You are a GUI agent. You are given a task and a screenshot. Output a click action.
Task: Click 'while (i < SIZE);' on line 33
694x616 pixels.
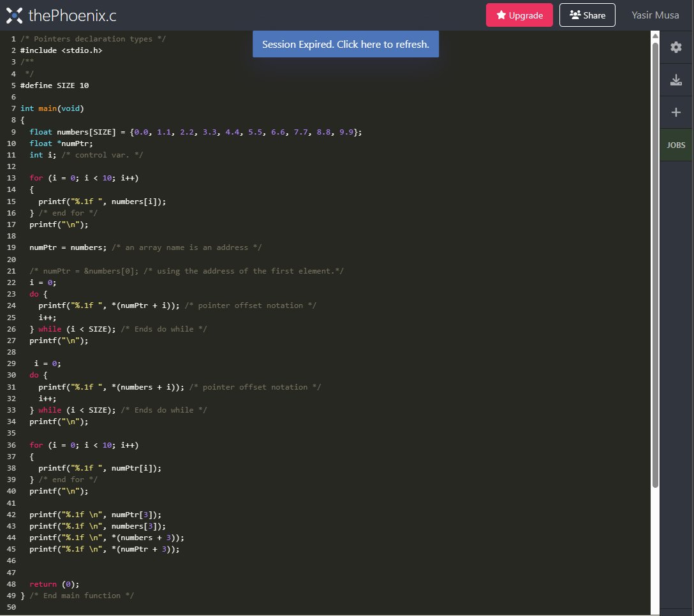click(77, 410)
